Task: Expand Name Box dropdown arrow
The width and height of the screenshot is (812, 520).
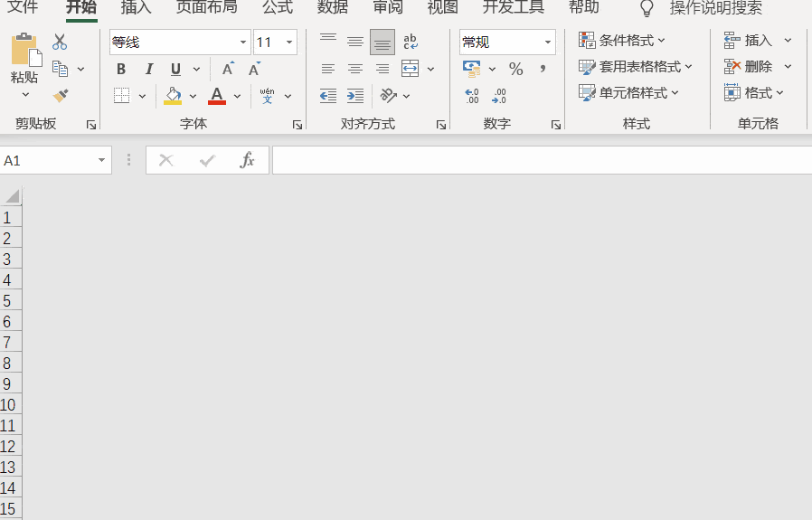Action: pyautogui.click(x=101, y=161)
